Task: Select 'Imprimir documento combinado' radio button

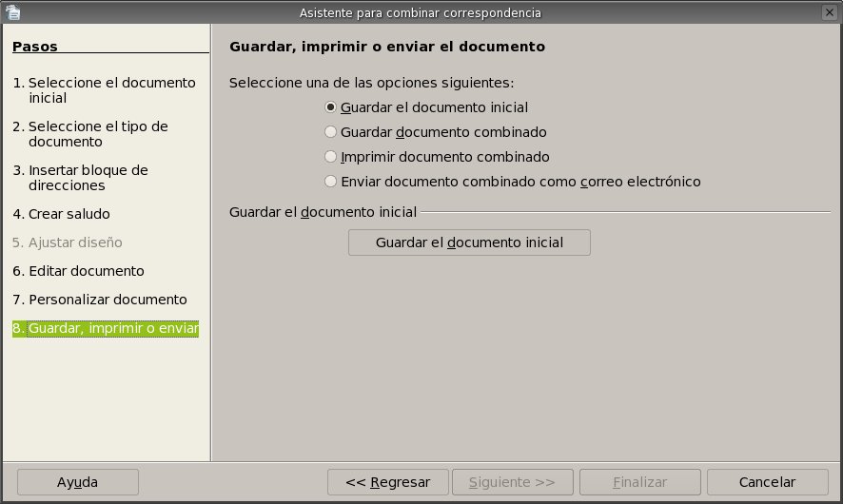Action: pyautogui.click(x=331, y=157)
